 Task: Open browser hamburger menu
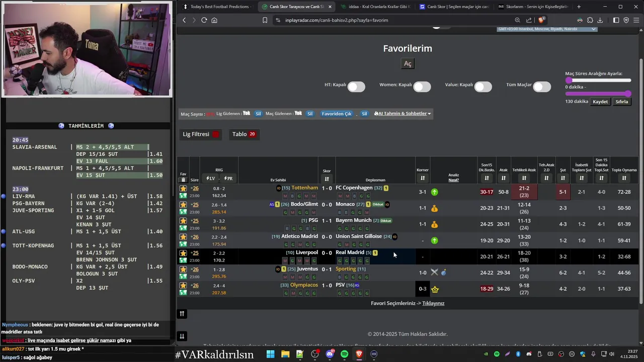pos(636,20)
